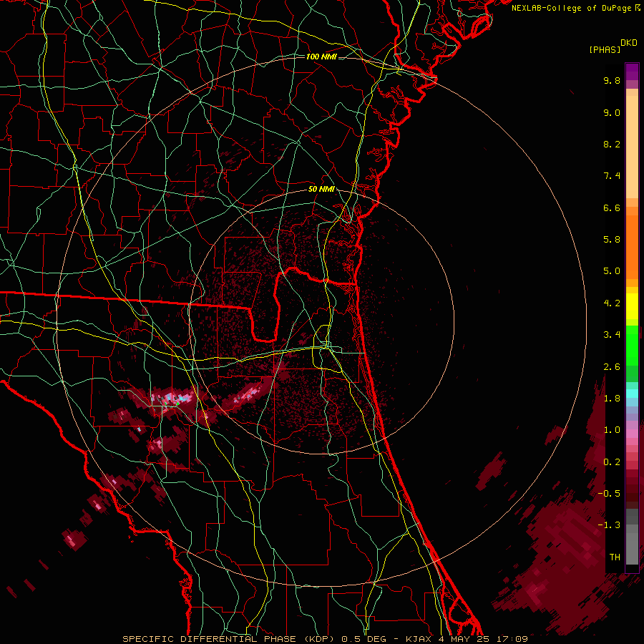Select the 9.8 value on the scale
The image size is (644, 644).
coord(612,80)
